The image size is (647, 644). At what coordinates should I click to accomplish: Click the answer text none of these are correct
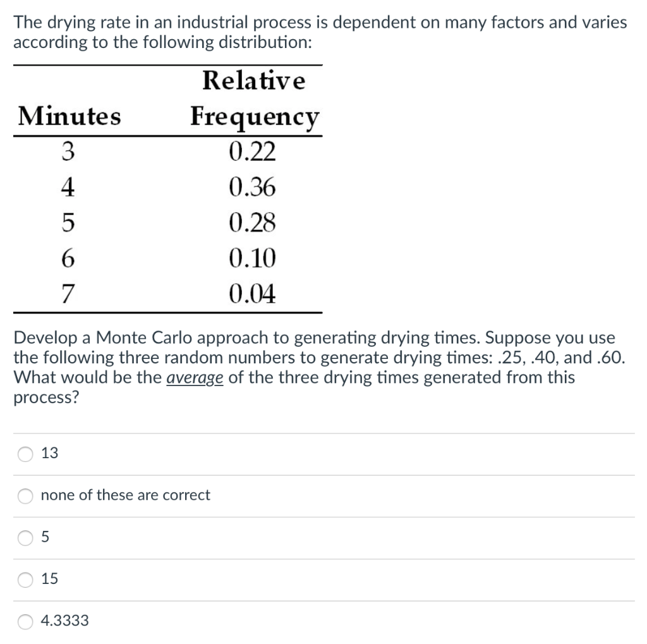pos(124,495)
